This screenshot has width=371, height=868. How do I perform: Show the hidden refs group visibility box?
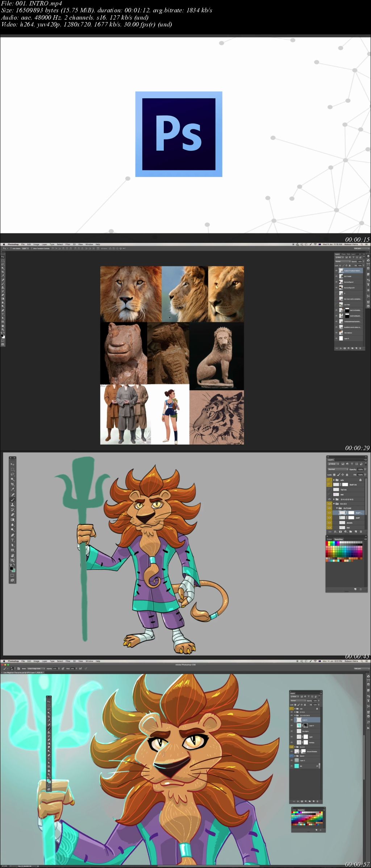pos(329,480)
